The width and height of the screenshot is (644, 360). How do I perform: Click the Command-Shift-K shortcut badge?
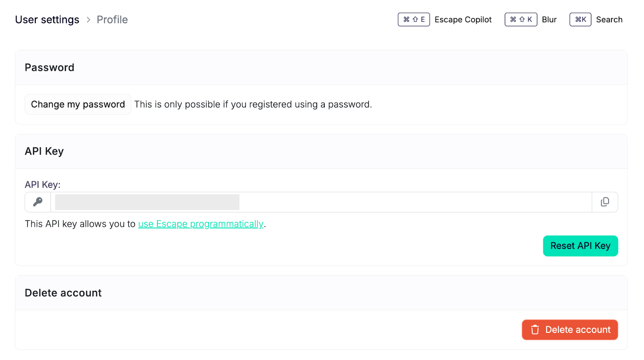pos(521,20)
